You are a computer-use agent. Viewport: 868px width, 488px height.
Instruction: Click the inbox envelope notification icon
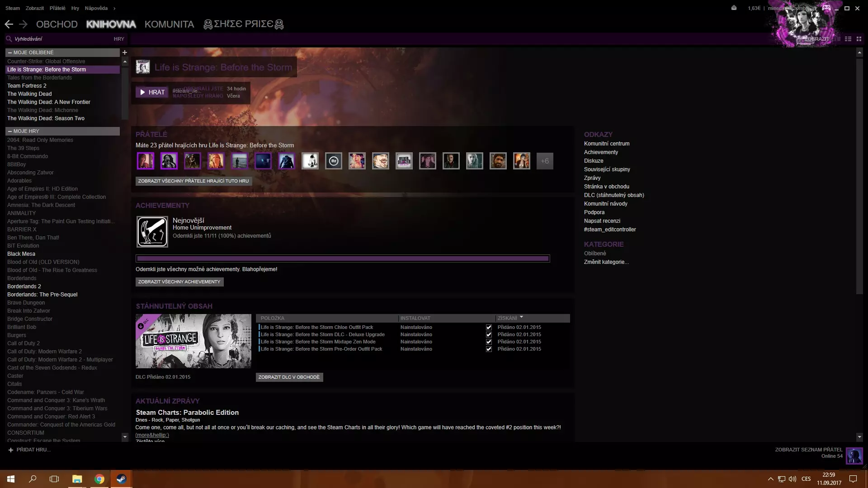(x=734, y=8)
